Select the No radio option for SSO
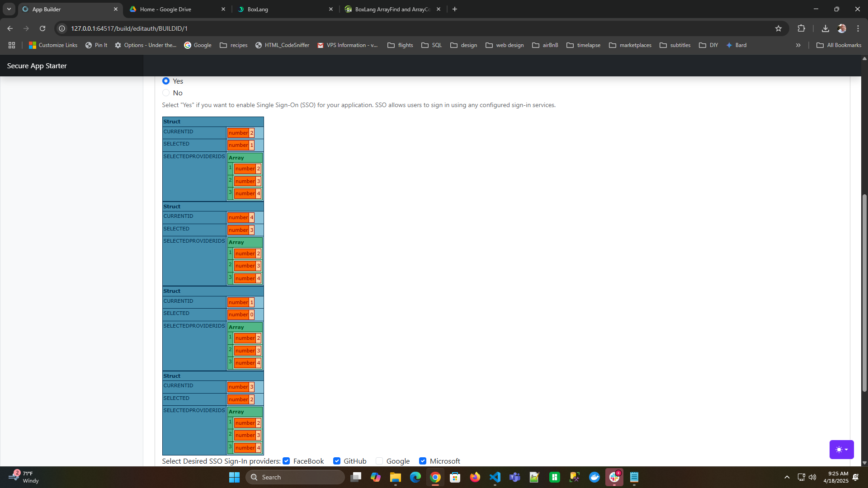This screenshot has height=488, width=868. click(x=166, y=93)
